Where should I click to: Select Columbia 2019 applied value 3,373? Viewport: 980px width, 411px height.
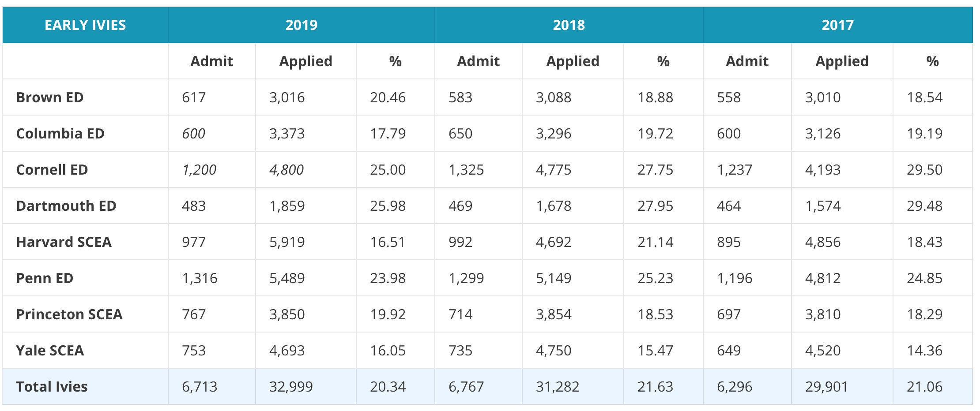[x=287, y=134]
